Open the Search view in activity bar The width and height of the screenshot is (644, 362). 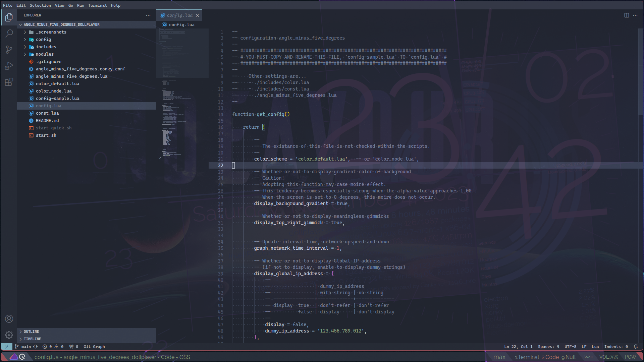pyautogui.click(x=9, y=34)
